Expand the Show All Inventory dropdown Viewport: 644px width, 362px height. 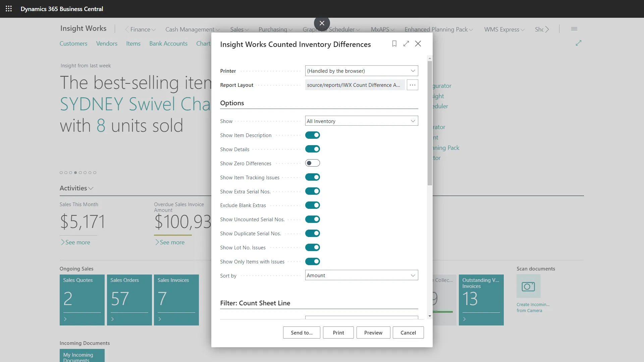[x=362, y=121]
